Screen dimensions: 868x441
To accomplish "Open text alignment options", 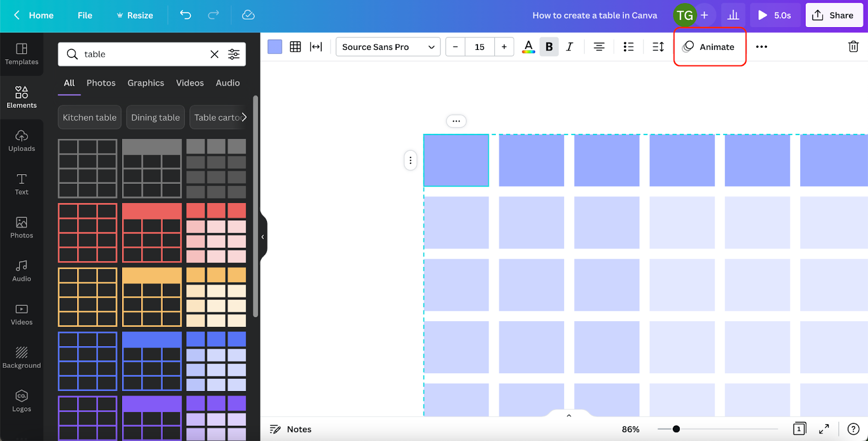I will tap(599, 47).
